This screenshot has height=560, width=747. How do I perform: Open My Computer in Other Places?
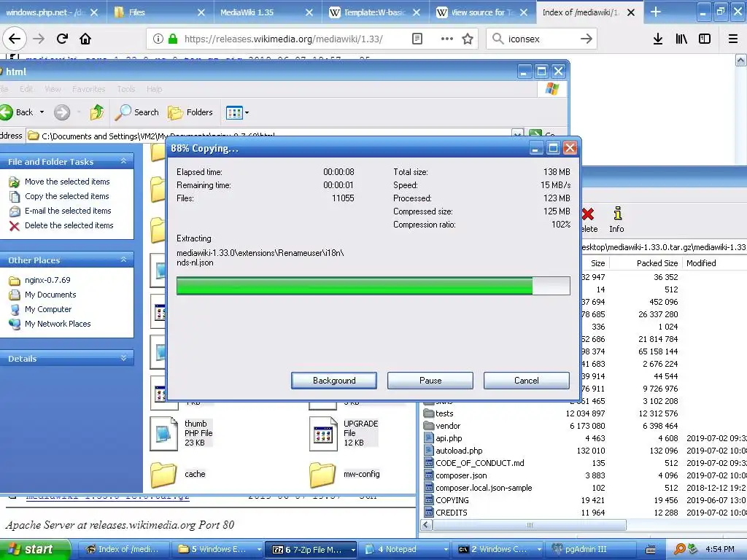coord(48,309)
